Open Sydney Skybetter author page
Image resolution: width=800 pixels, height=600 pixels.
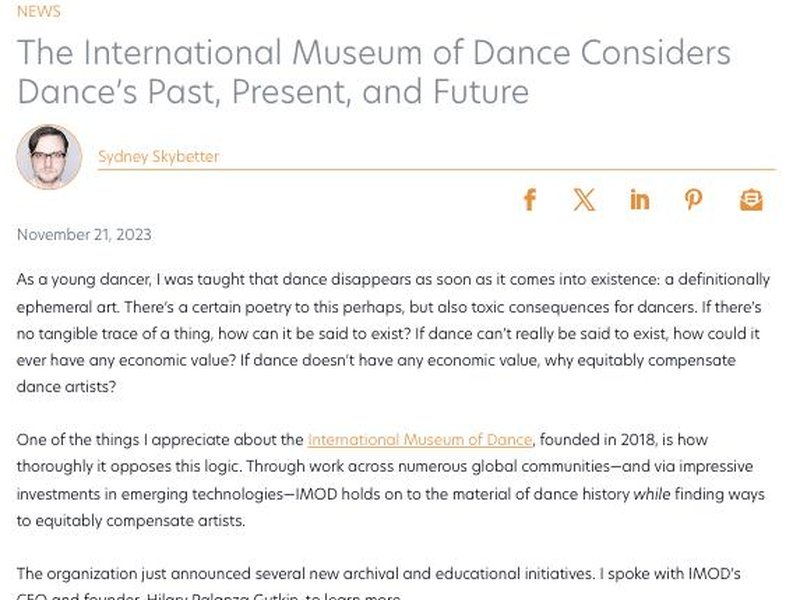158,156
